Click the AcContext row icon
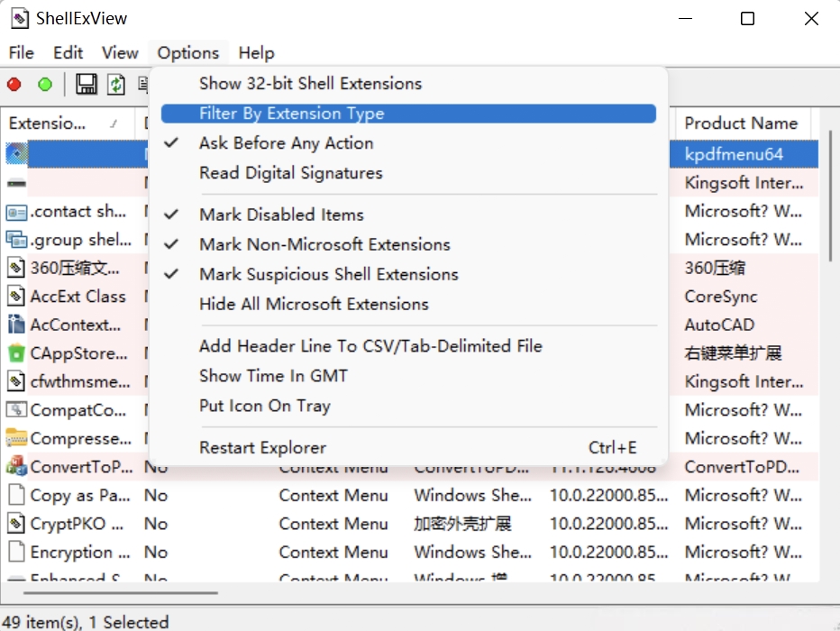The width and height of the screenshot is (840, 631). pyautogui.click(x=16, y=325)
